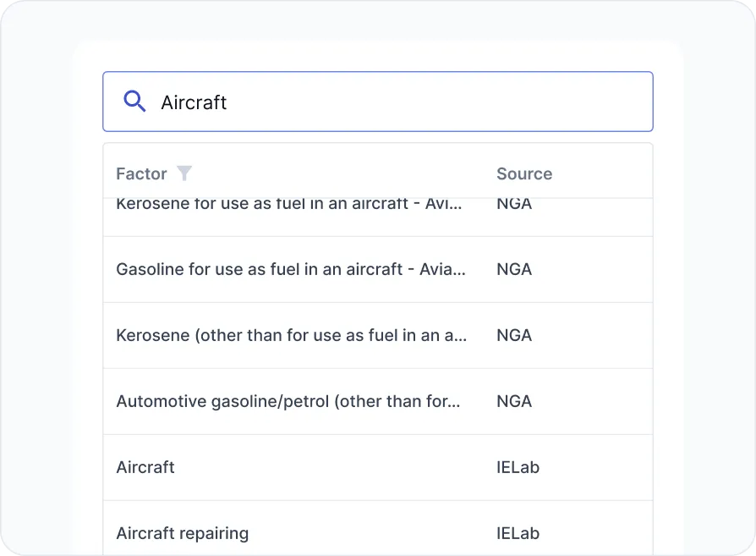Click the NGA source label on first row

tap(514, 203)
